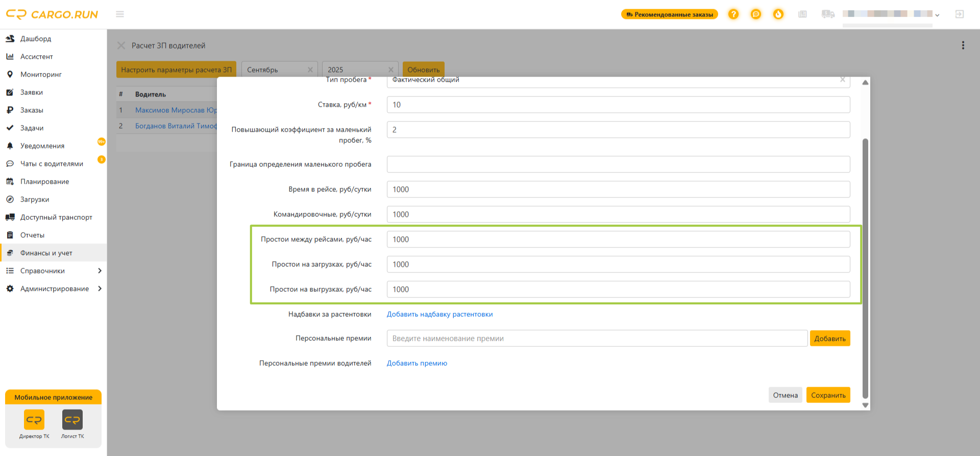Click the dialog vertical scrollbar
This screenshot has width=980, height=456.
865,268
